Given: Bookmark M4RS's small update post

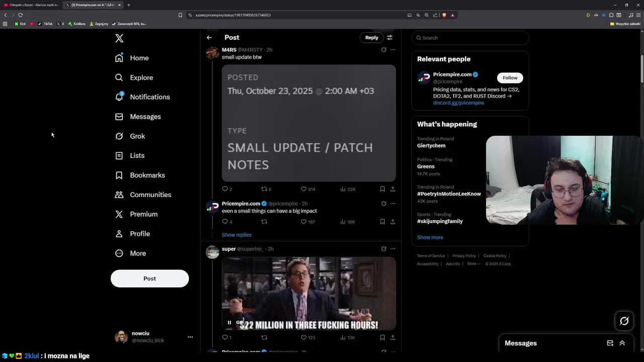Looking at the screenshot, I should point(382,189).
